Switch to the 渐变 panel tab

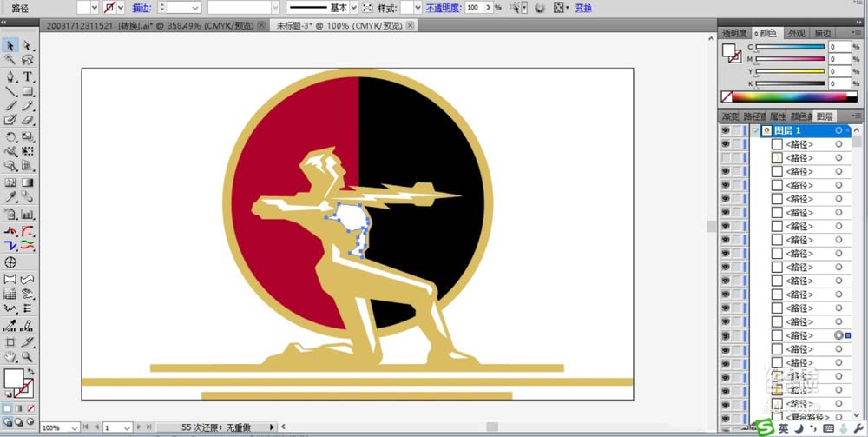pyautogui.click(x=730, y=117)
